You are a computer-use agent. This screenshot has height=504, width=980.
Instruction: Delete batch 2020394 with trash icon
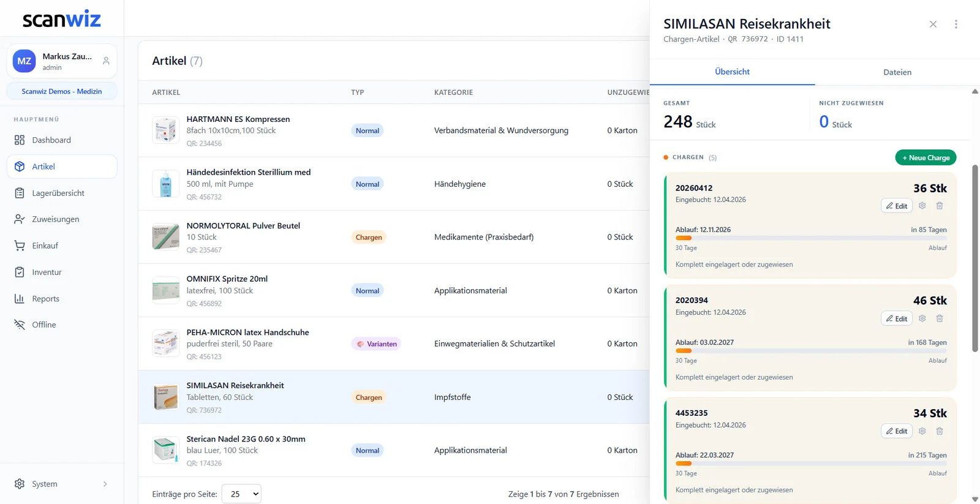pyautogui.click(x=940, y=318)
